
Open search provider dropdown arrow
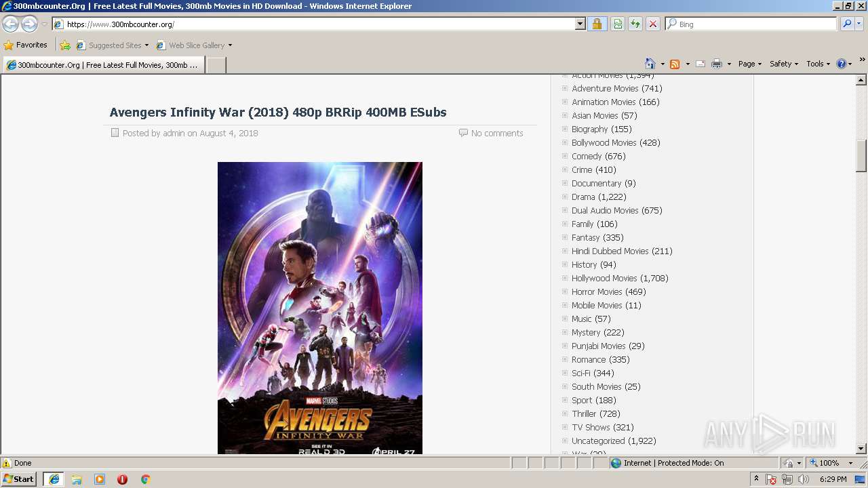click(x=859, y=24)
